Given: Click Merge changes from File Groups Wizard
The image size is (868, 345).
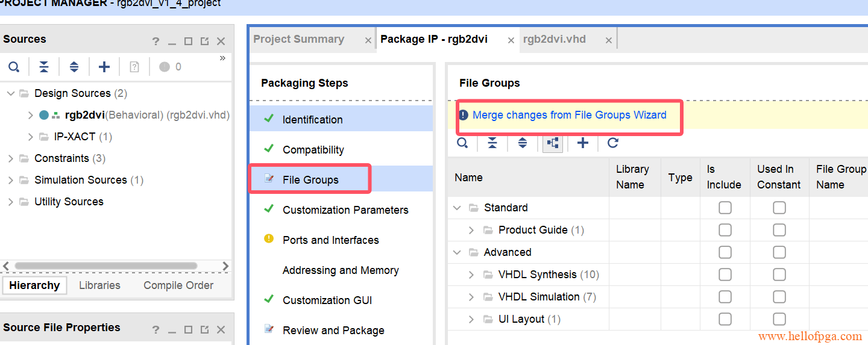Looking at the screenshot, I should point(569,115).
